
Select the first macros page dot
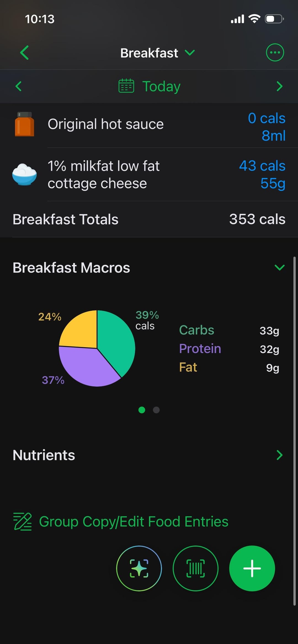point(142,410)
